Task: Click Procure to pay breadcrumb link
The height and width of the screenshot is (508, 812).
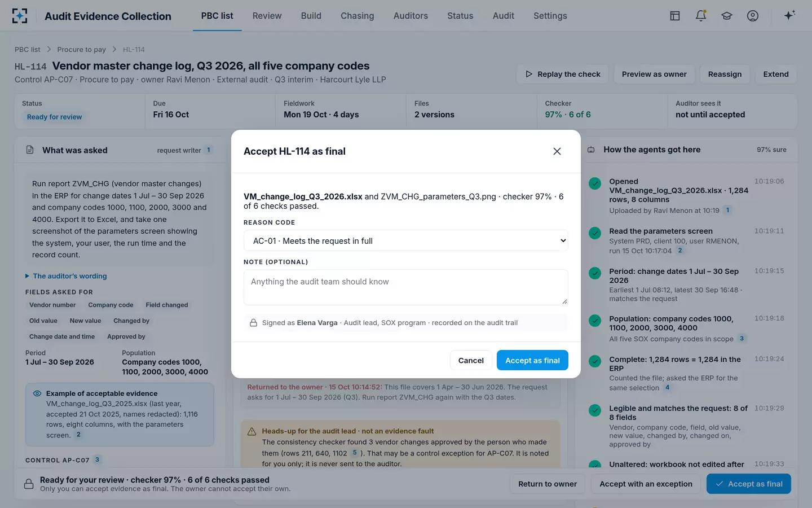Action: click(81, 50)
